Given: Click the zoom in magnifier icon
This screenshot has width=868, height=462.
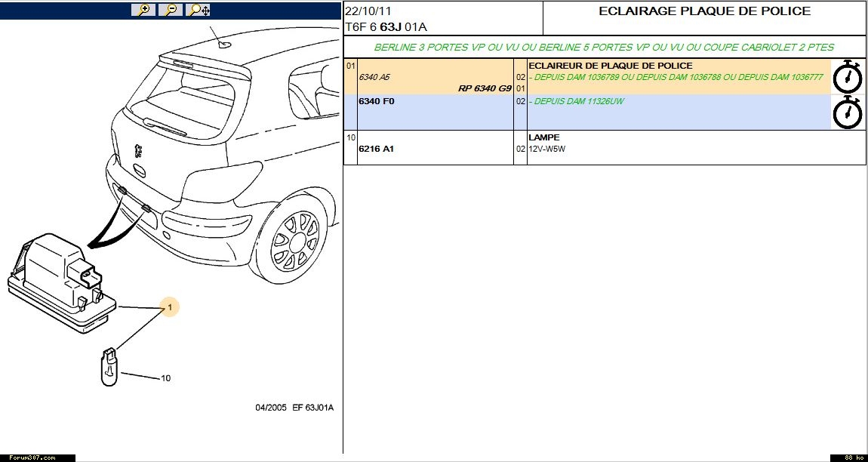Looking at the screenshot, I should click(142, 10).
